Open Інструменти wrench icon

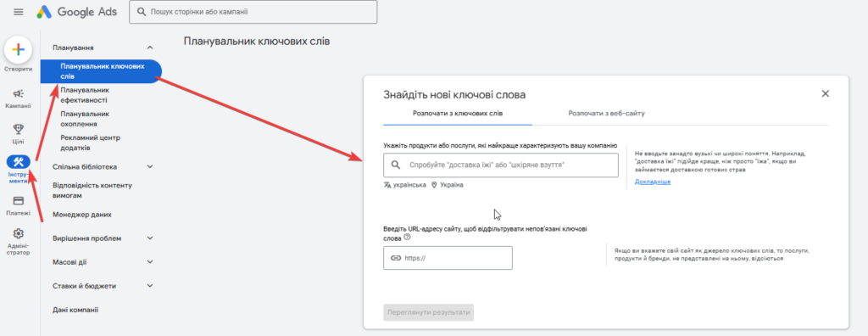[19, 162]
